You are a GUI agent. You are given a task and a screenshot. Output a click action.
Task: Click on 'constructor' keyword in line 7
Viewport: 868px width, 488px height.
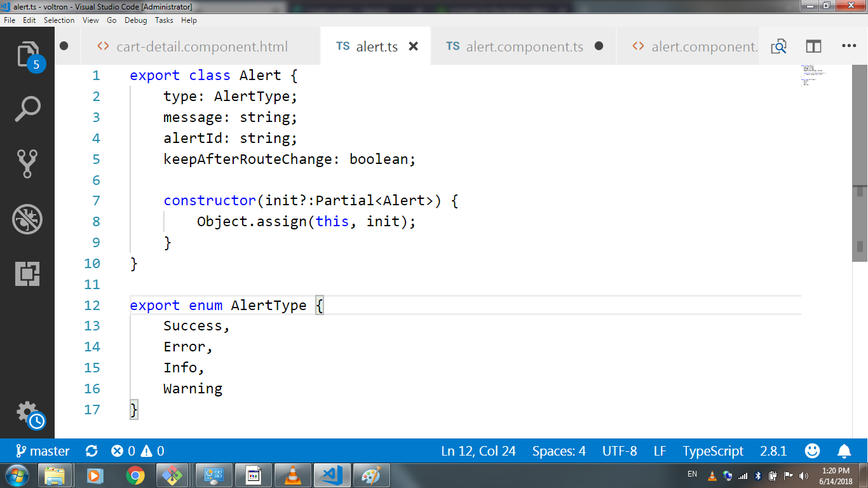[x=210, y=201]
